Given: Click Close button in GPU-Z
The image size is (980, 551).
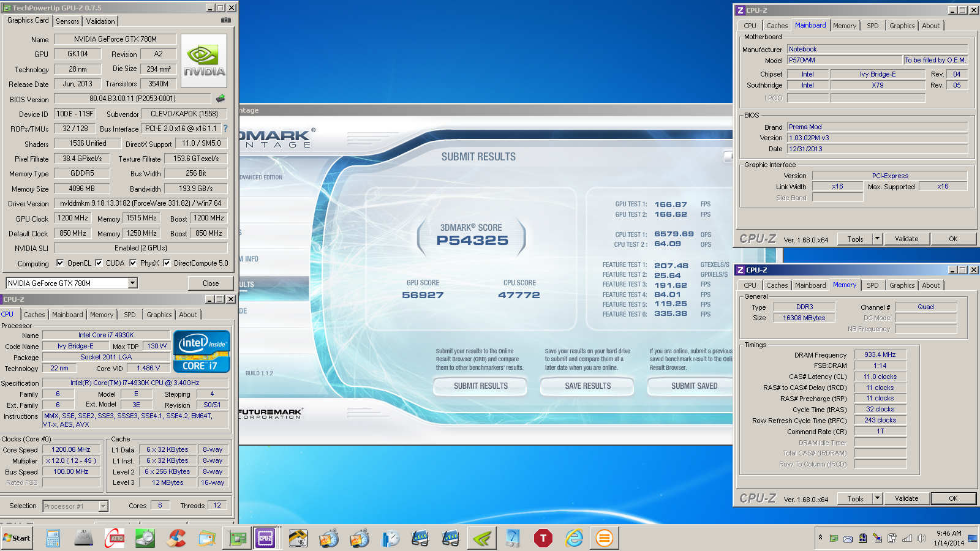Looking at the screenshot, I should (x=211, y=283).
